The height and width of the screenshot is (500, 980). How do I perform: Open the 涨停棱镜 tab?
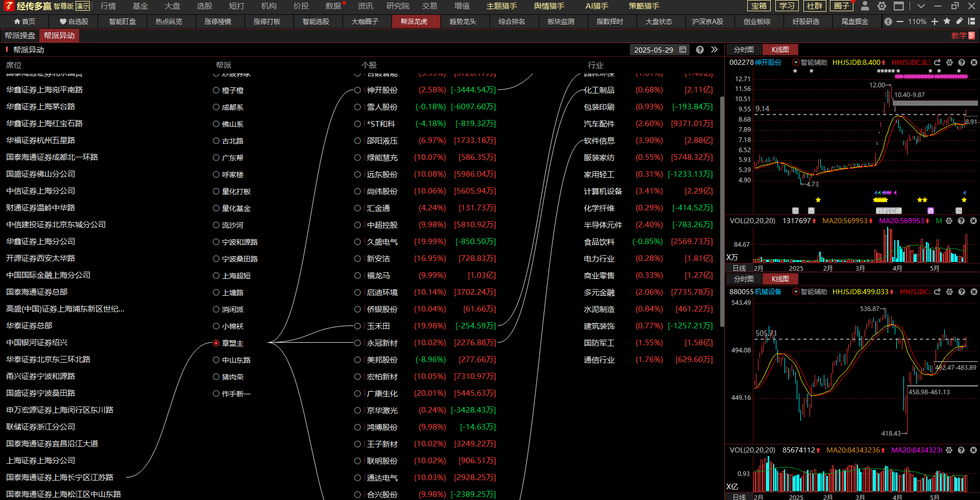218,21
